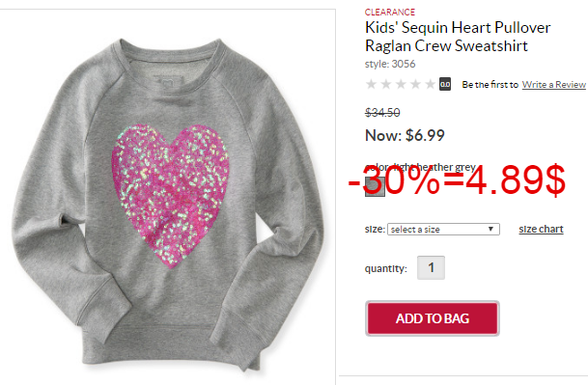Image resolution: width=588 pixels, height=385 pixels.
Task: Click the ADD TO BAG button
Action: (433, 318)
